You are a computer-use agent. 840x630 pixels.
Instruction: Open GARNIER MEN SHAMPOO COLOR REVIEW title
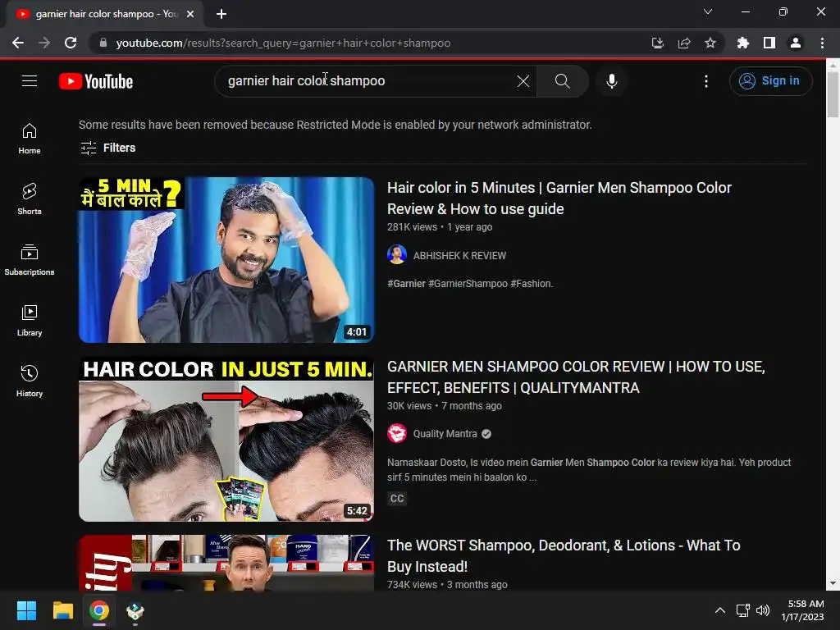point(576,377)
